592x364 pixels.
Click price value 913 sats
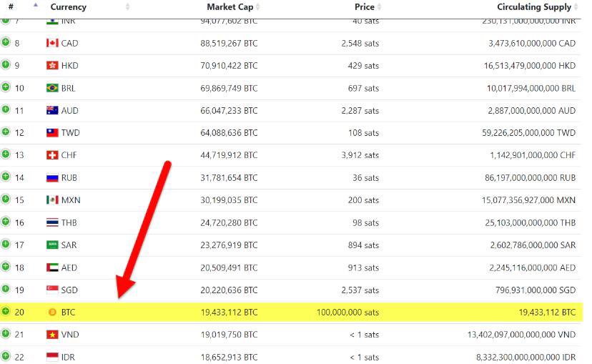coord(363,267)
